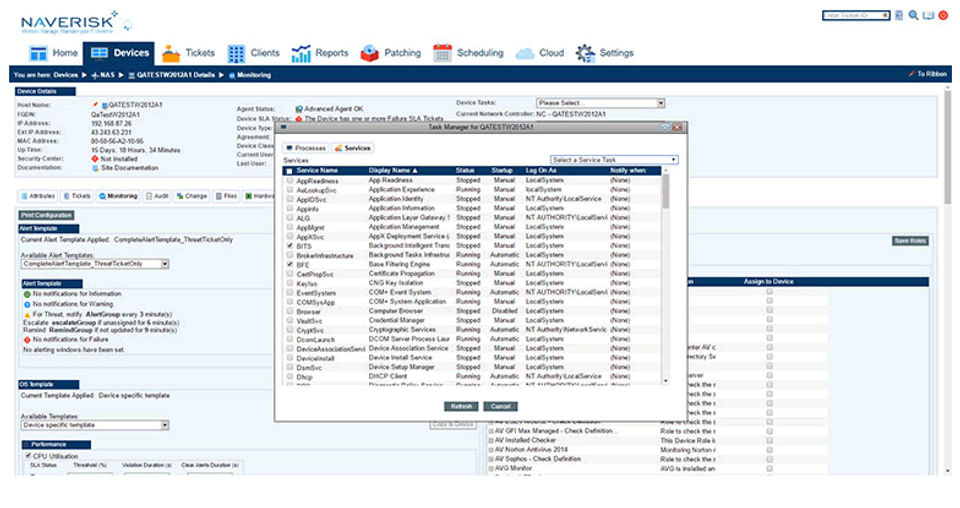Click the magnifier search icon top right
This screenshot has height=508, width=960.
pyautogui.click(x=913, y=15)
